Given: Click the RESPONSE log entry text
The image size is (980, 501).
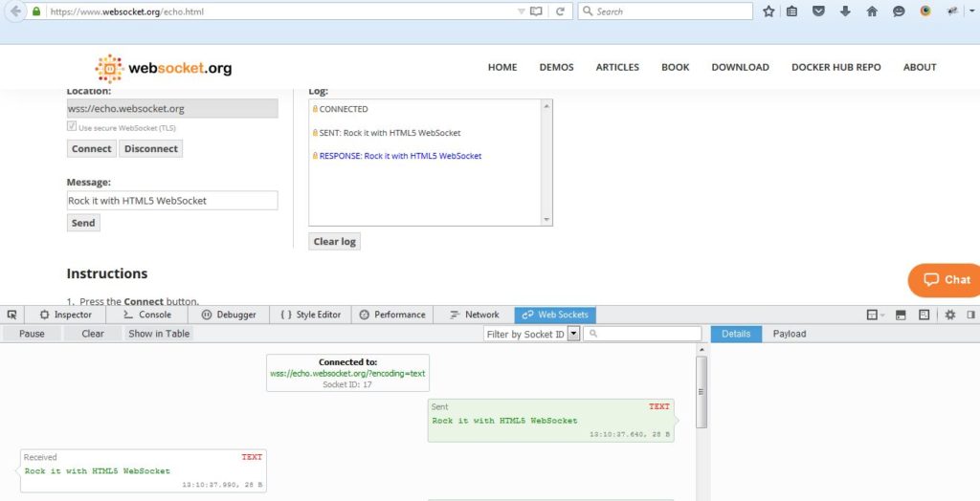Looking at the screenshot, I should pos(400,156).
